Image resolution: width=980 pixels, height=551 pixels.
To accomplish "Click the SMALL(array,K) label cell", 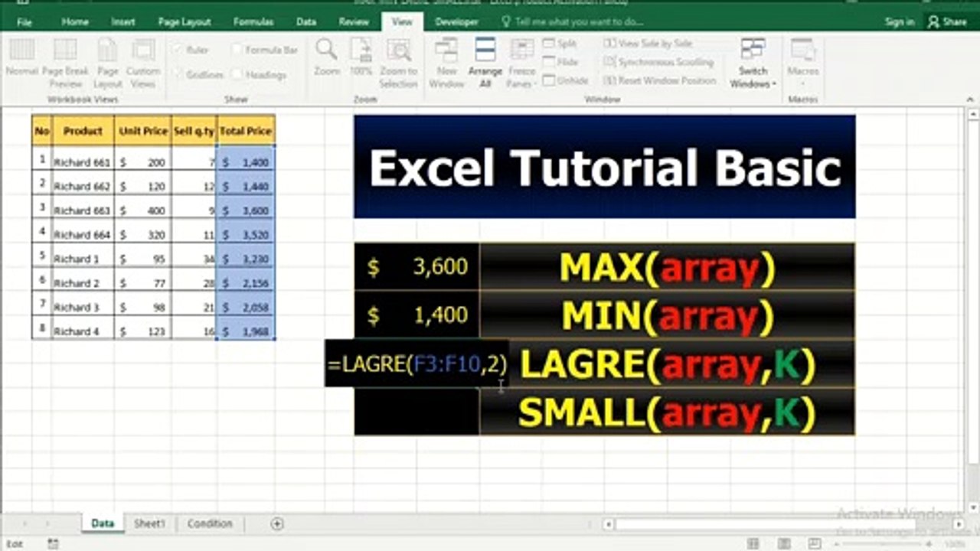I will 667,412.
